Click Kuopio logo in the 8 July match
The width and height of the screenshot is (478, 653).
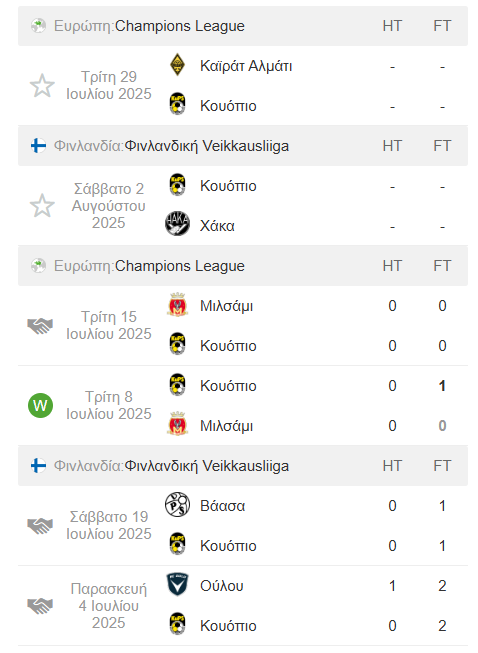pos(177,385)
